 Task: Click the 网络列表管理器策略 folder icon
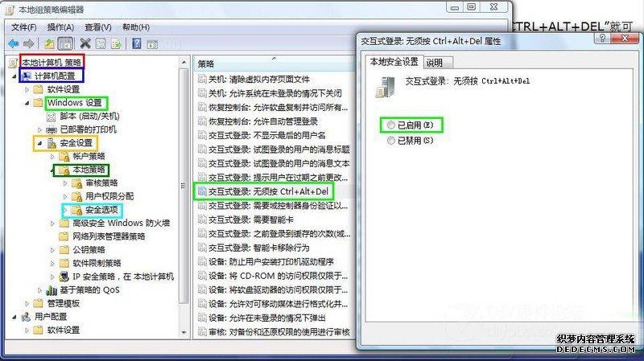pos(64,236)
